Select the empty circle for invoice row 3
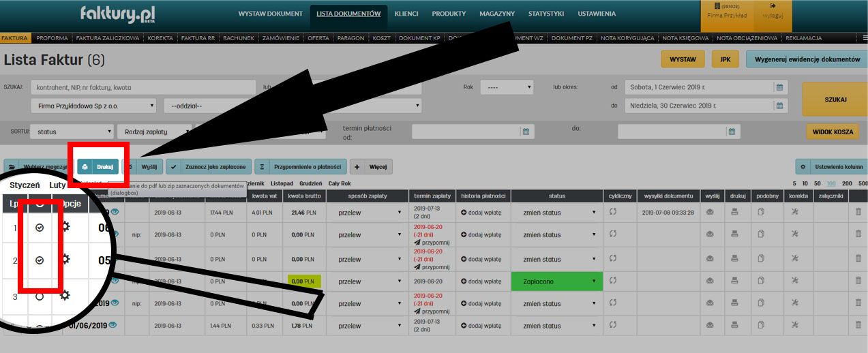This screenshot has height=353, width=868. (40, 296)
